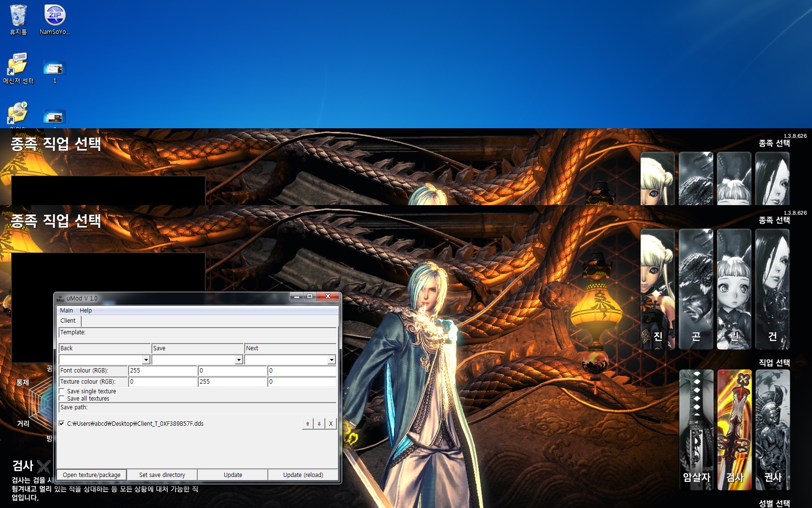Choose the 검사 class card
This screenshot has height=508, width=812.
point(734,430)
